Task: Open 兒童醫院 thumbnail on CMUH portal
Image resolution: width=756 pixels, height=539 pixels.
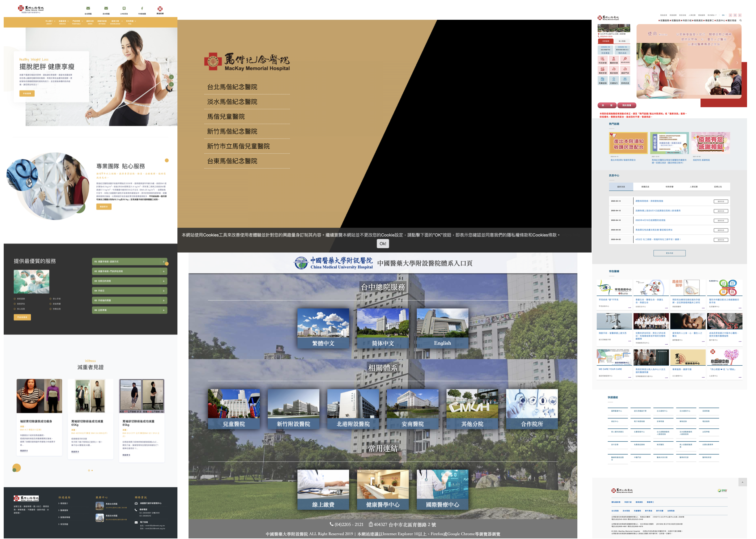Action: pos(234,409)
